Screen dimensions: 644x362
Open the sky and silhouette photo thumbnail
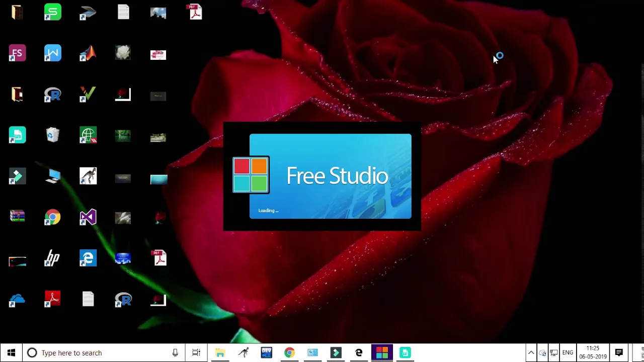coord(158,12)
